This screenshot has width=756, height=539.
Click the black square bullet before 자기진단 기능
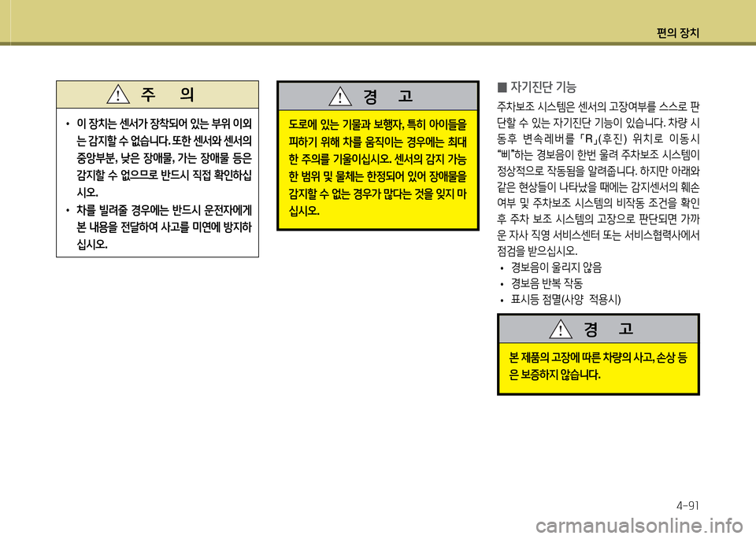[x=502, y=87]
